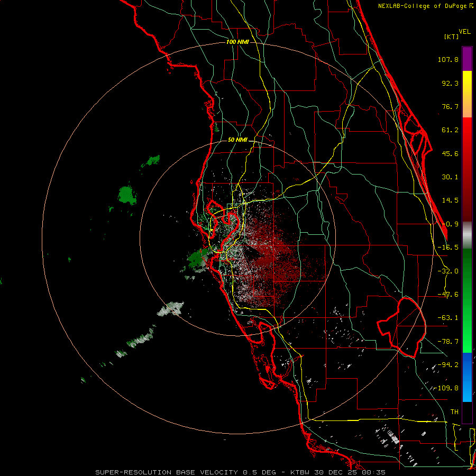Viewport: 476px width, 476px height.
Task: Click the -16.5 velocity scale value
Action: 448,248
